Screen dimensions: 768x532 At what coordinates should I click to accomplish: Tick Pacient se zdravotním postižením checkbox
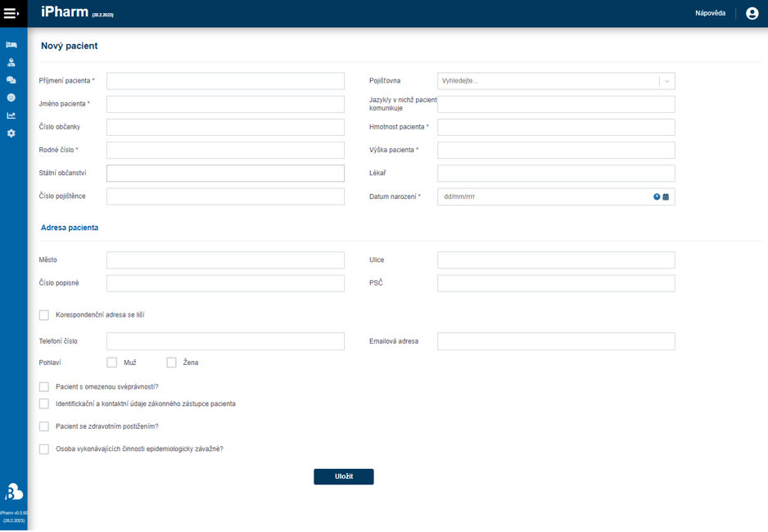[44, 426]
